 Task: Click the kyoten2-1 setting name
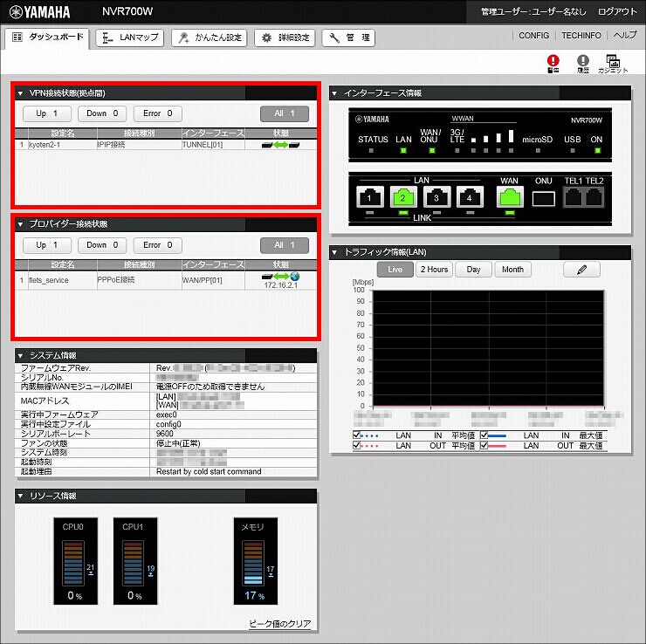[x=45, y=145]
